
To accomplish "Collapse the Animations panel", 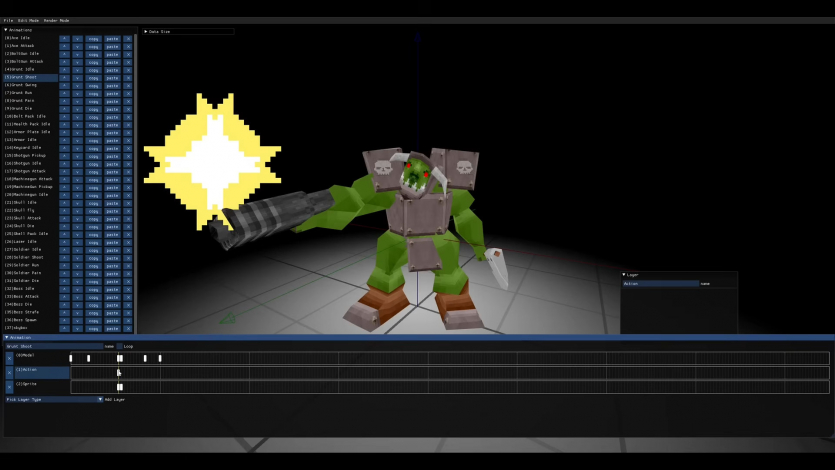I will tap(6, 30).
